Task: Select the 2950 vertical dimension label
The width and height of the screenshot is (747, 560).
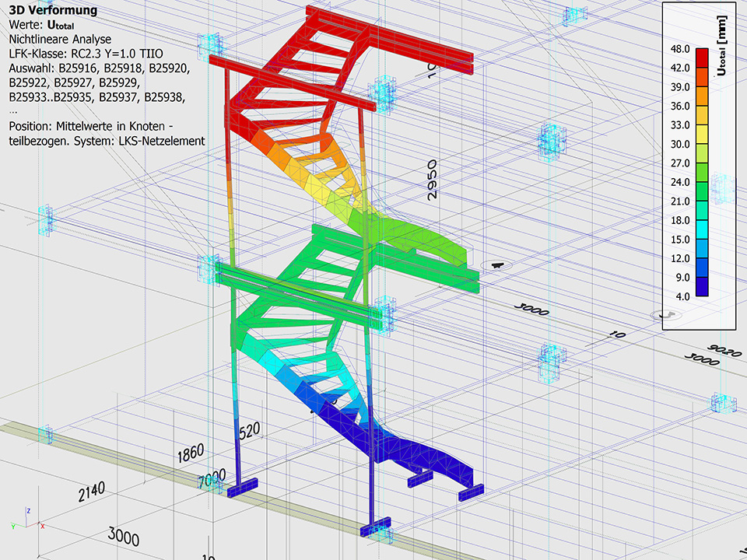Action: click(433, 179)
